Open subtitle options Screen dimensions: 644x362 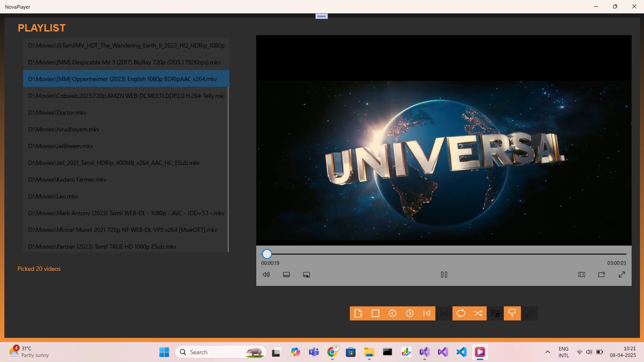click(286, 275)
